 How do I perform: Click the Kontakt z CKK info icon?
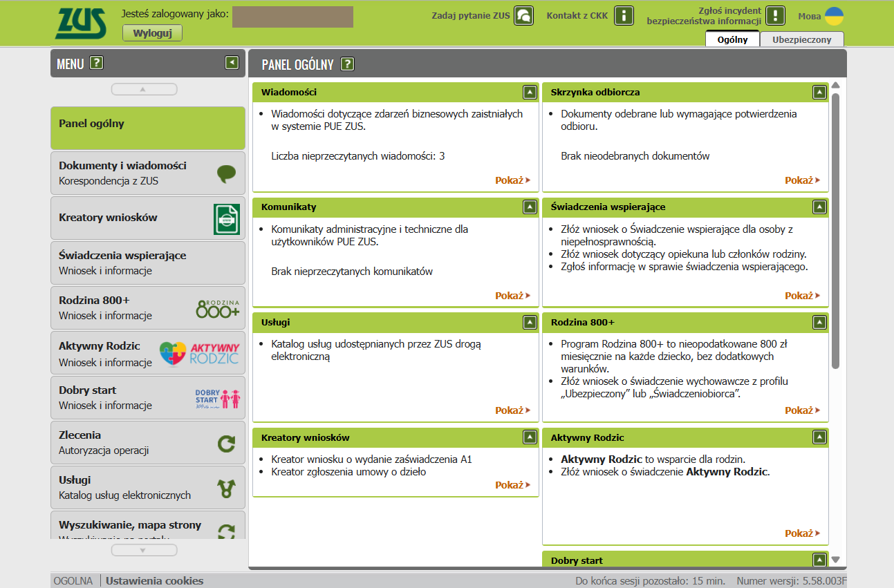pos(624,16)
